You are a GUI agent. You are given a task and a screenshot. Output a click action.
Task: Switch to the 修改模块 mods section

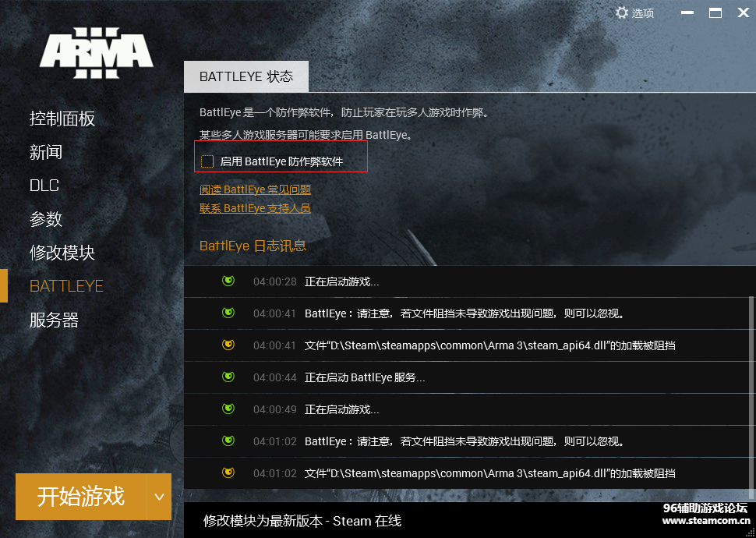click(62, 253)
